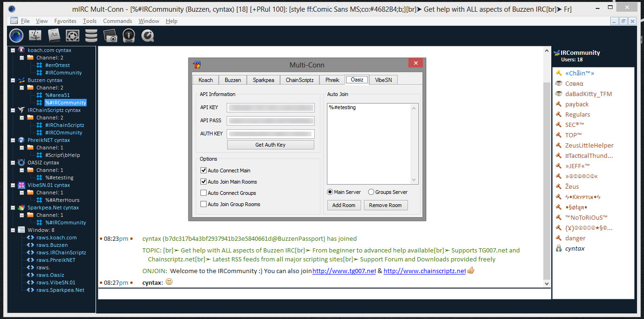Click the mIRC icon in title bar
Viewport: 644px width, 319px height.
(x=12, y=9)
